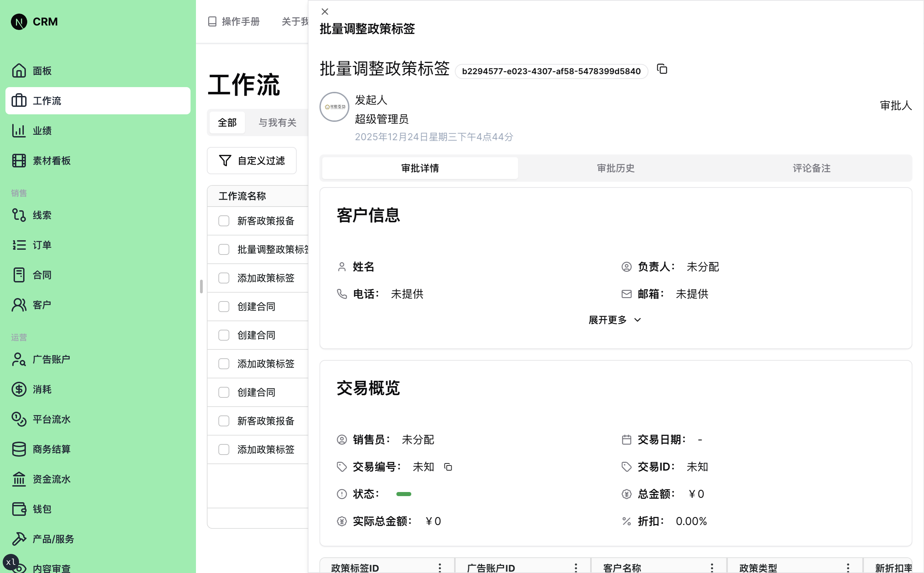Open the 合同 contracts section
This screenshot has height=573, width=924.
(x=42, y=274)
